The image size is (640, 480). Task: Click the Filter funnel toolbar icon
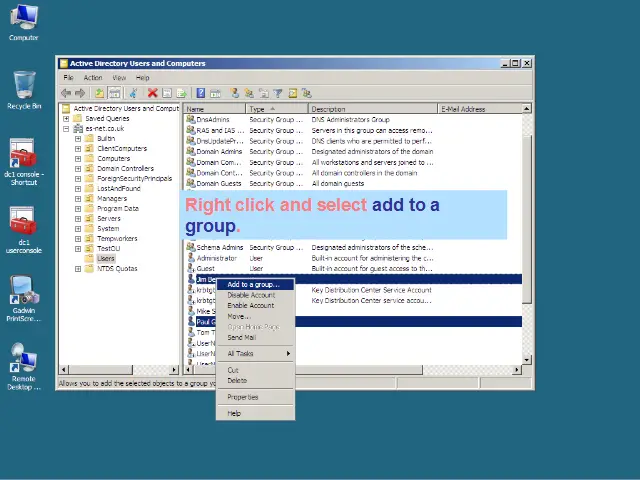click(x=278, y=93)
